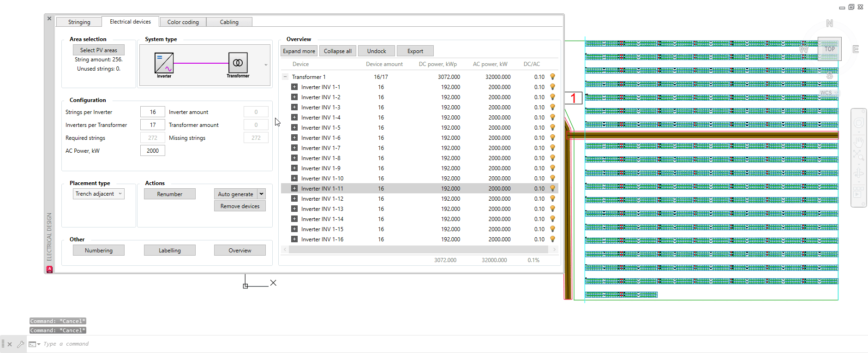868x353 pixels.
Task: Click the N compass label on ViewCube
Action: click(829, 23)
